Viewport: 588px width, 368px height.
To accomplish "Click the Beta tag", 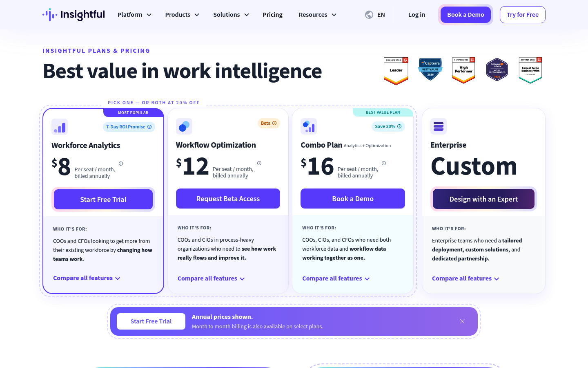I will [x=269, y=123].
